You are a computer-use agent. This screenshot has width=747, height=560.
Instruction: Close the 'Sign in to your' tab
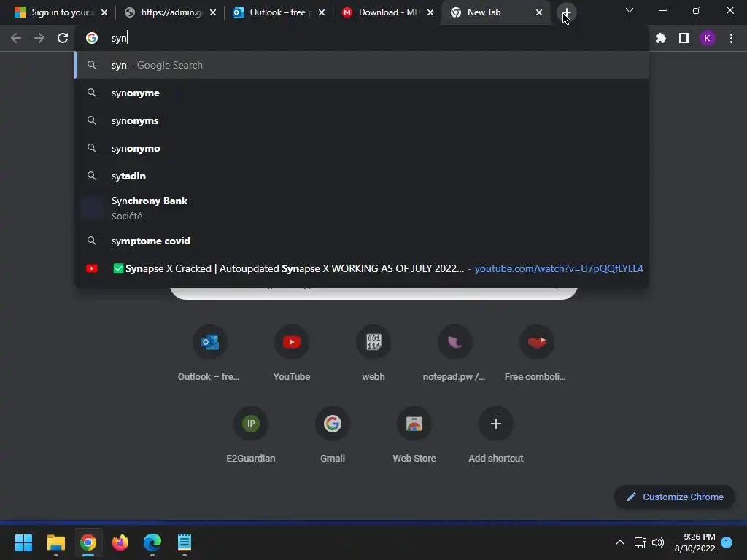[104, 12]
